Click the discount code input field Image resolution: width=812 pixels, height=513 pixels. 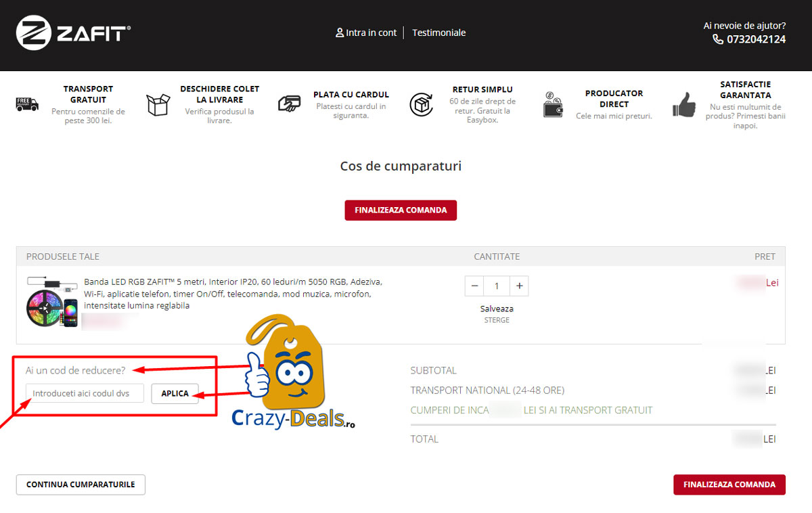click(x=84, y=393)
